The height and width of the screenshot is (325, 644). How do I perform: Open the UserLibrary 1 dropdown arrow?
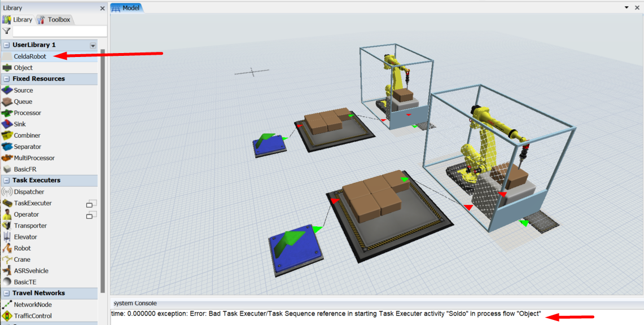(93, 45)
